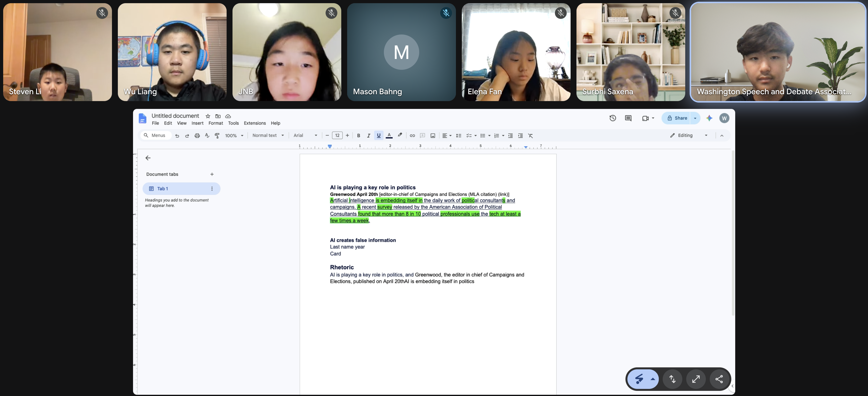Toggle underline formatting

pyautogui.click(x=379, y=136)
